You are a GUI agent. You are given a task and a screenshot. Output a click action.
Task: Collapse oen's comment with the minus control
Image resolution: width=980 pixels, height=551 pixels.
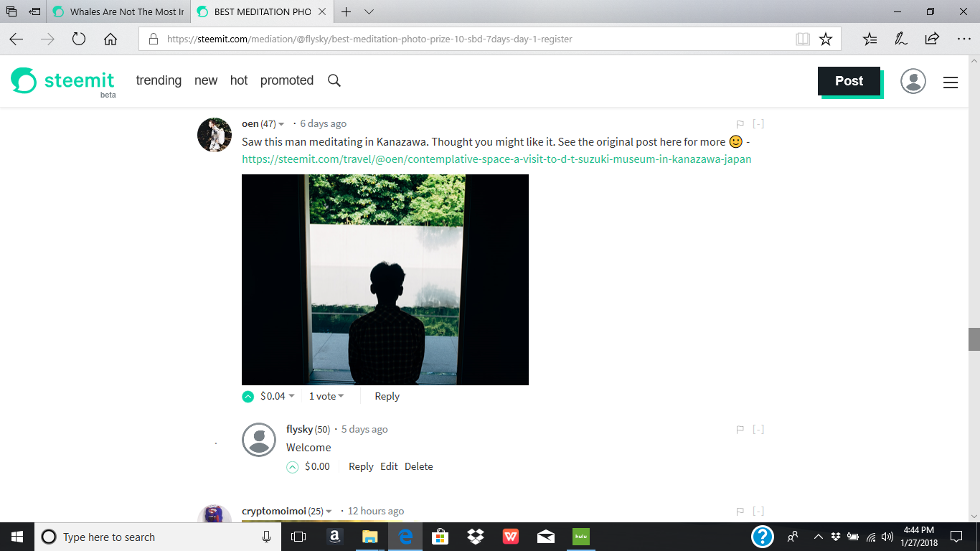click(x=758, y=123)
